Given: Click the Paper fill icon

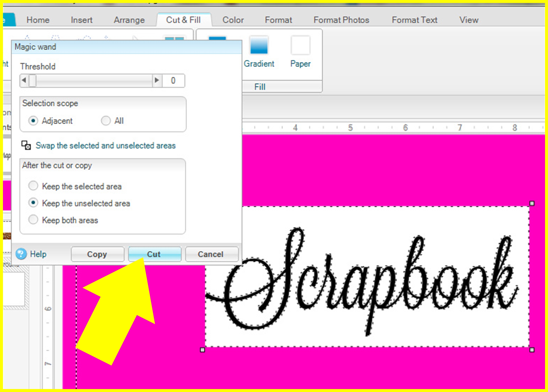Looking at the screenshot, I should click(x=300, y=45).
